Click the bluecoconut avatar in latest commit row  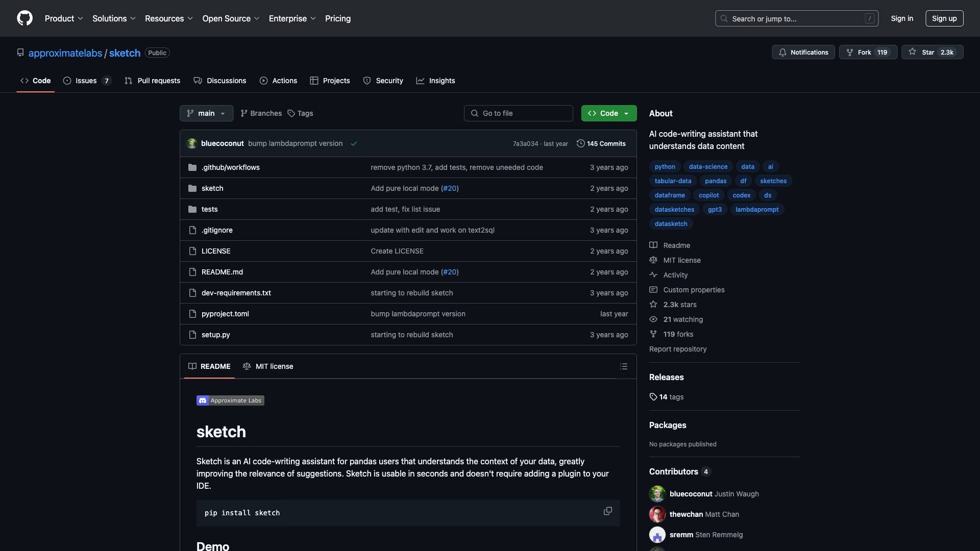(192, 144)
